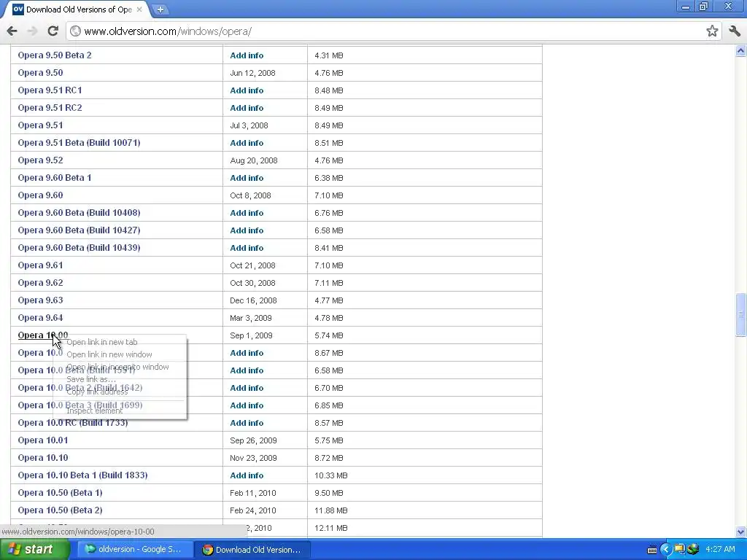Screen dimensions: 747x560
Task: Click Add info for Opera 10.0 RC
Action: [x=247, y=423]
